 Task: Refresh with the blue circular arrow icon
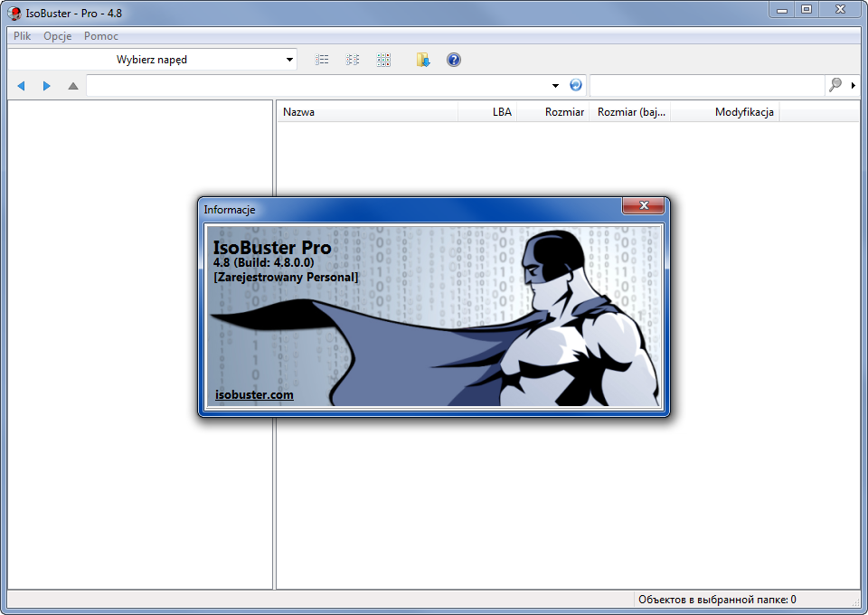576,85
